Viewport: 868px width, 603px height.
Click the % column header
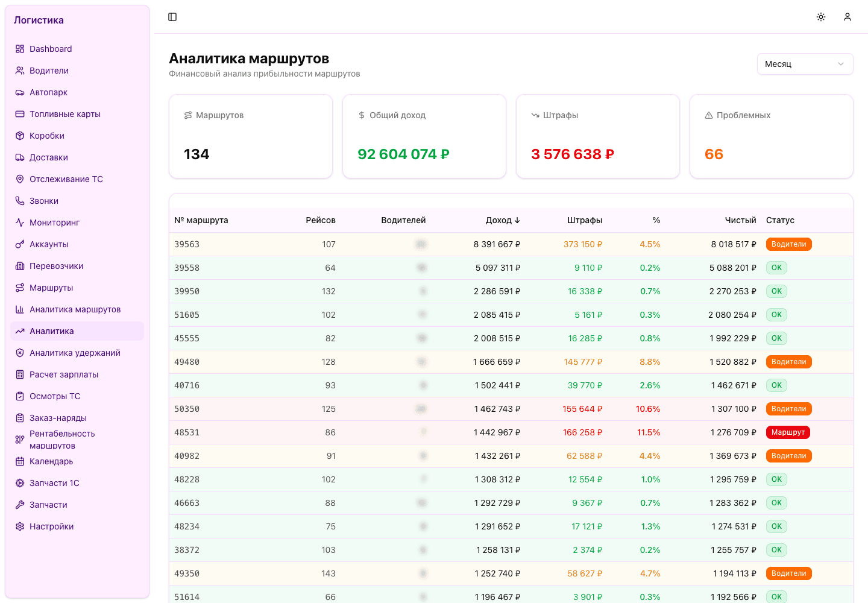point(656,220)
